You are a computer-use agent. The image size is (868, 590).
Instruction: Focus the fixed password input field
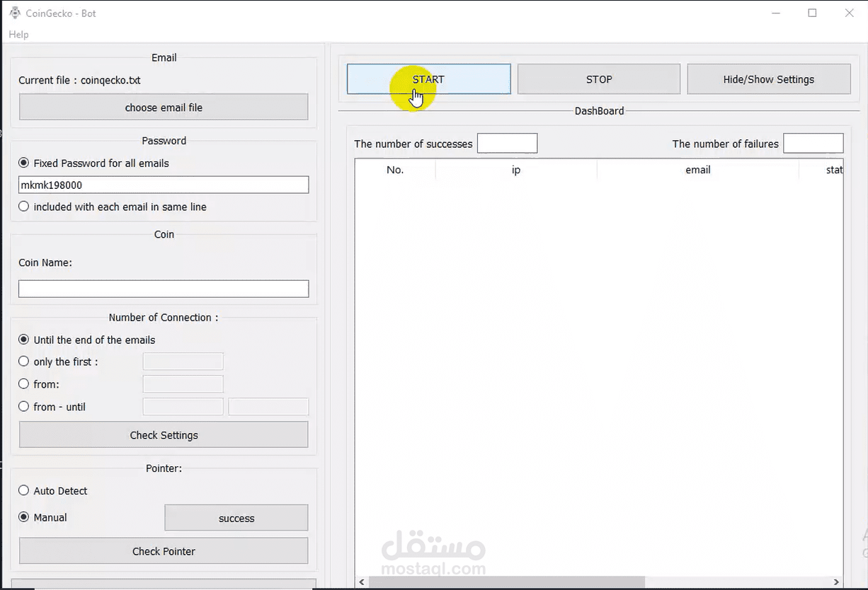click(x=164, y=185)
